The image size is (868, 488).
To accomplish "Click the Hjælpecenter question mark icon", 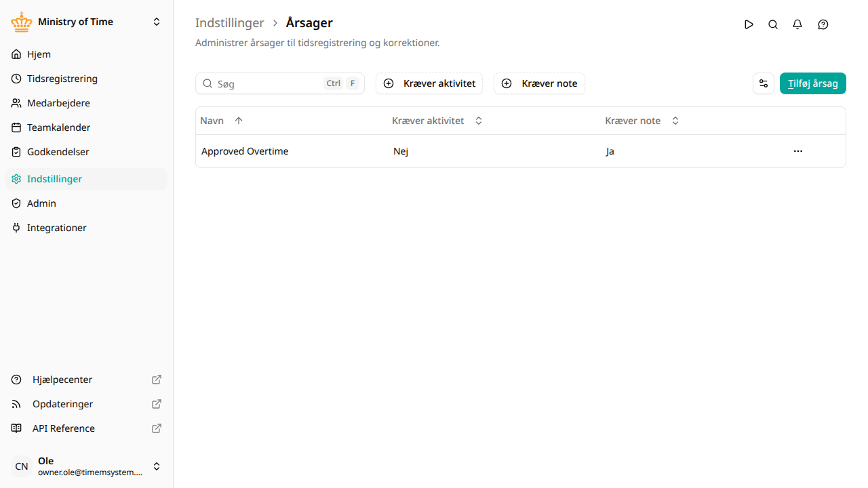I will point(16,380).
